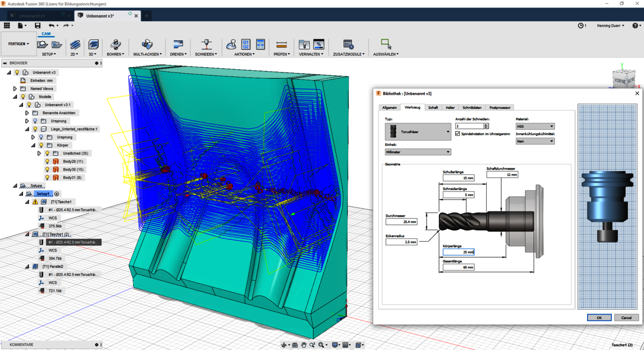This screenshot has width=644, height=350.
Task: Add a new document tab
Action: (x=147, y=16)
